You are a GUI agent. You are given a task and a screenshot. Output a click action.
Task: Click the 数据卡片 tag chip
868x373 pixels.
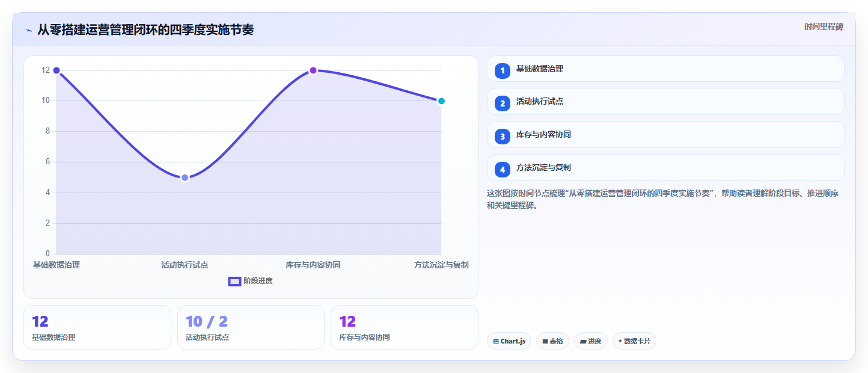click(634, 341)
